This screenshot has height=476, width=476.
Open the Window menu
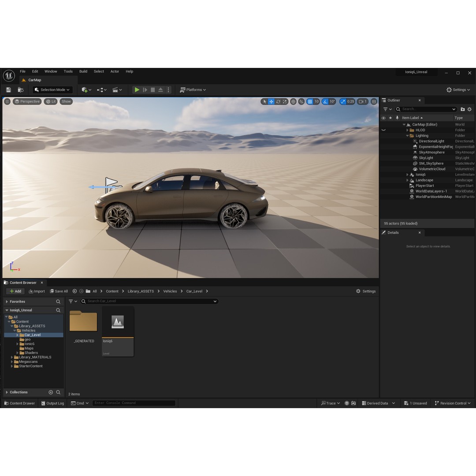(51, 71)
